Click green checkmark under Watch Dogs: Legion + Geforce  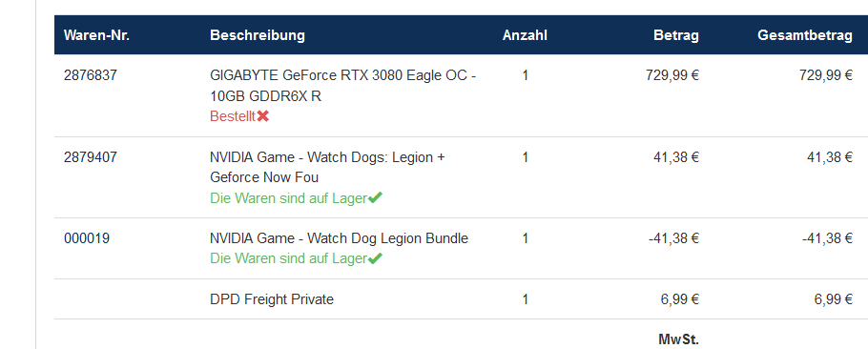click(x=375, y=197)
